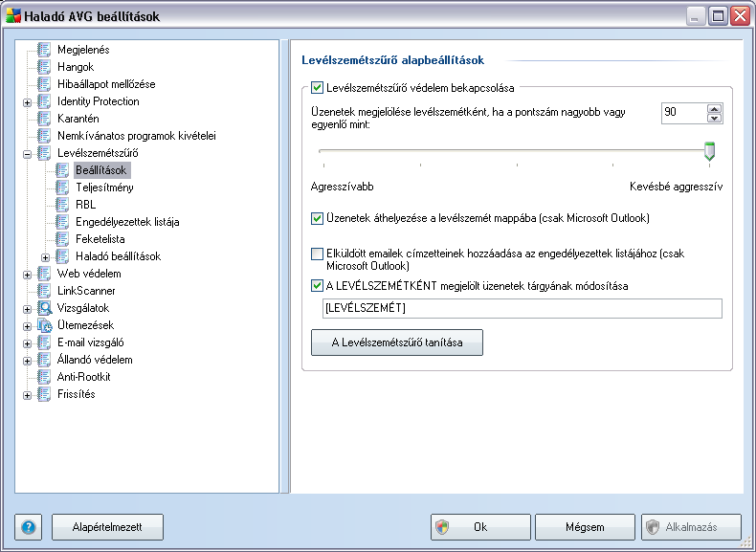Cancel with the Mégsem button
This screenshot has height=552, width=756.
(585, 527)
